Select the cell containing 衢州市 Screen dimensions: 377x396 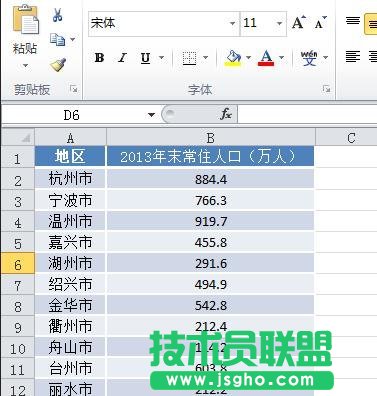pyautogui.click(x=70, y=326)
